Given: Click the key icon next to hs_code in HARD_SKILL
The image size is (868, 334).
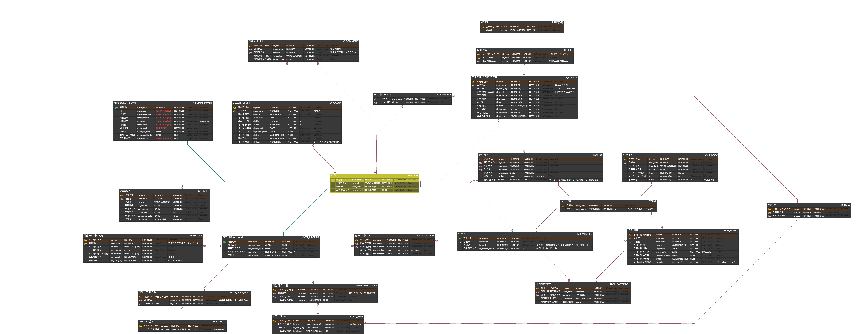Looking at the screenshot, I should tap(274, 321).
